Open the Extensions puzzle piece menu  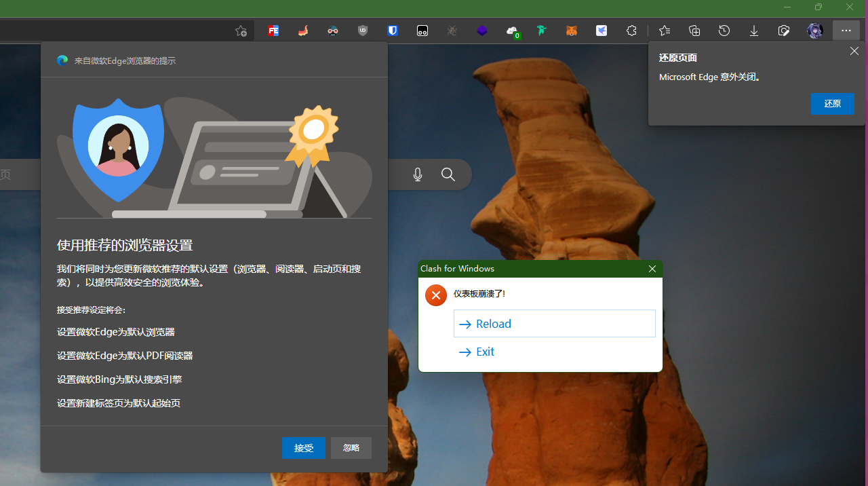631,31
